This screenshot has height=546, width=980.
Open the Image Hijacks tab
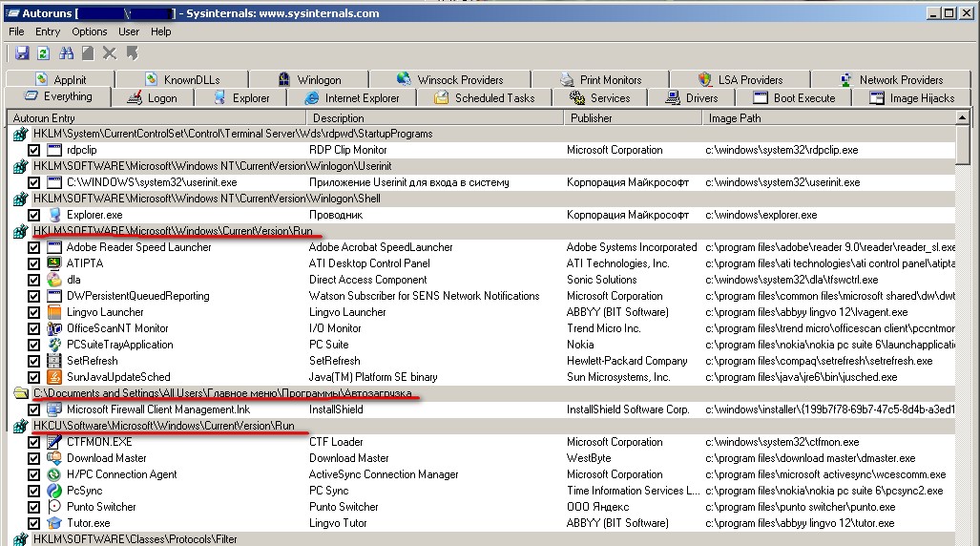[x=912, y=97]
